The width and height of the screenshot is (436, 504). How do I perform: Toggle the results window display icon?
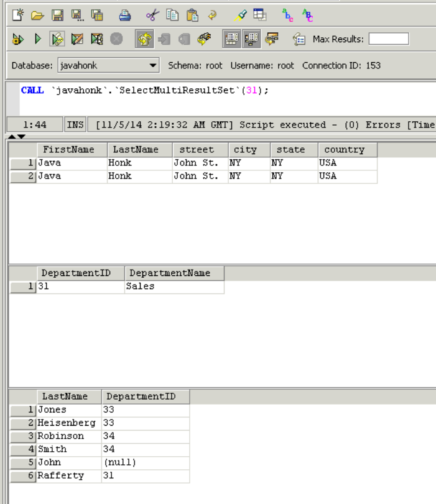[251, 39]
